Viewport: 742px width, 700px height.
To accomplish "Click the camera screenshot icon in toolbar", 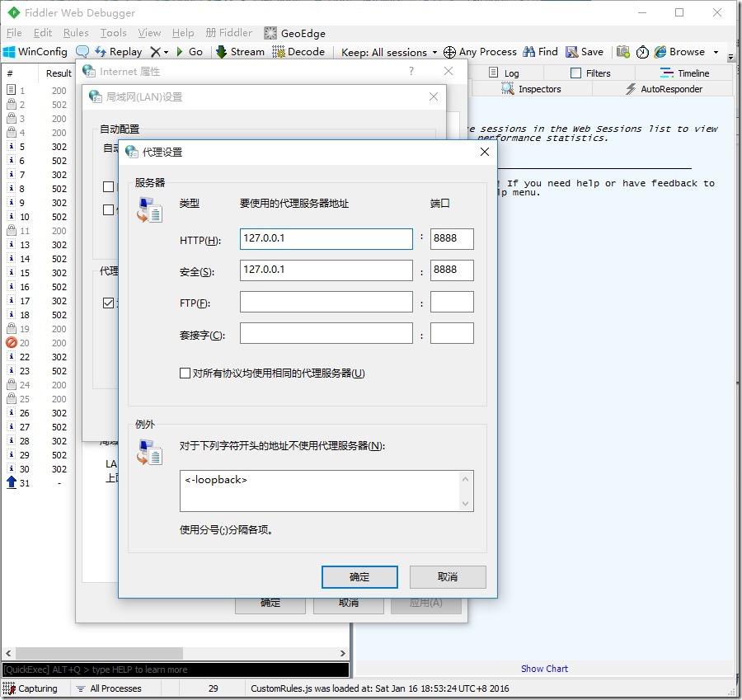I will (623, 52).
